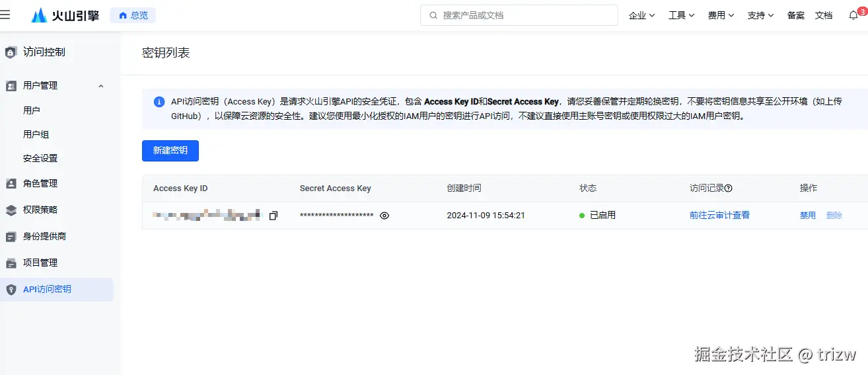868x375 pixels.
Task: Click the 访问控制 shield icon
Action: pos(11,52)
